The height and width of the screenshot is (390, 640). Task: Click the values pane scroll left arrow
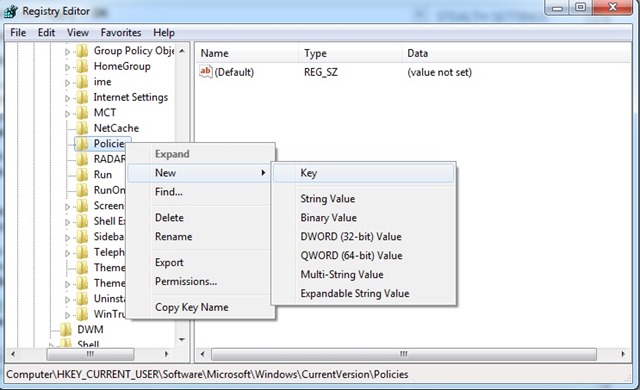[x=203, y=354]
